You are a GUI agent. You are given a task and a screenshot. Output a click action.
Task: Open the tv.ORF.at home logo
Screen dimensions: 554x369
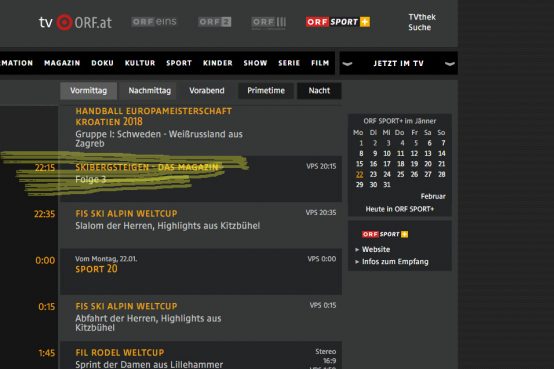[x=75, y=22]
